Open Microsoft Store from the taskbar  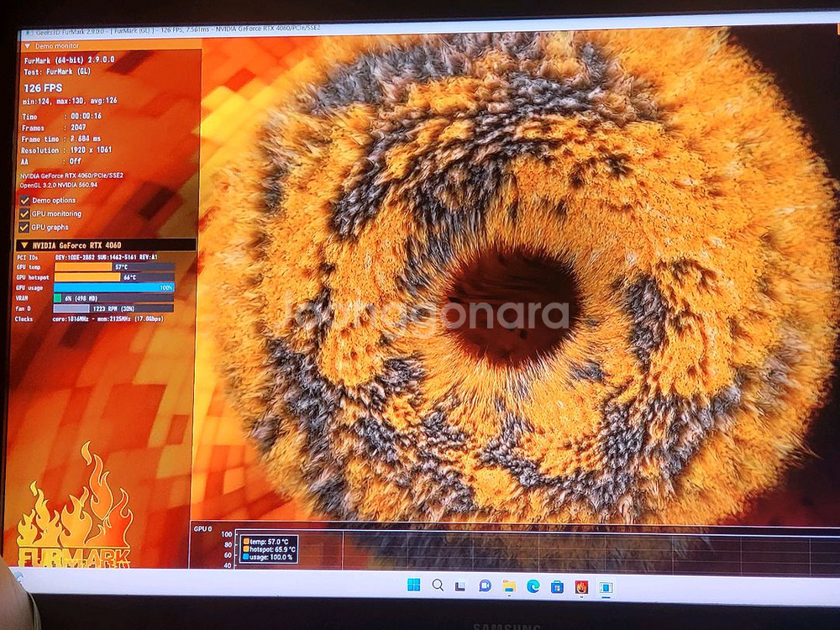[x=557, y=587]
